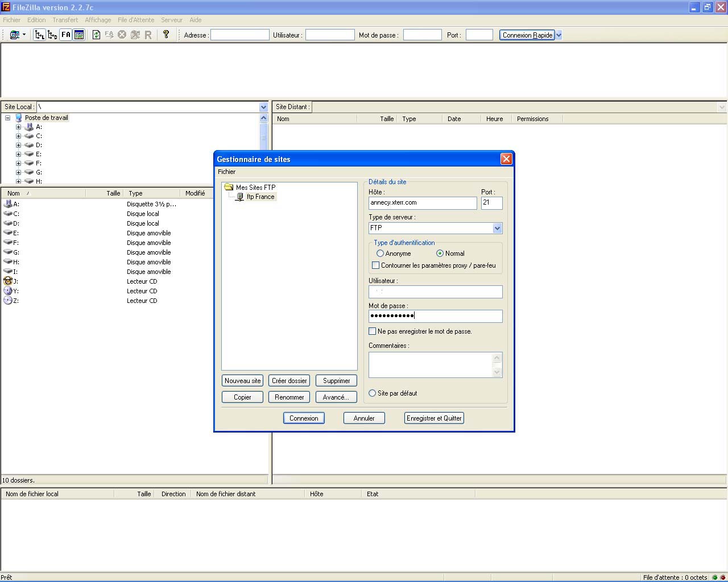Open the Site Manager toolbar icon
The height and width of the screenshot is (582, 728).
[15, 35]
